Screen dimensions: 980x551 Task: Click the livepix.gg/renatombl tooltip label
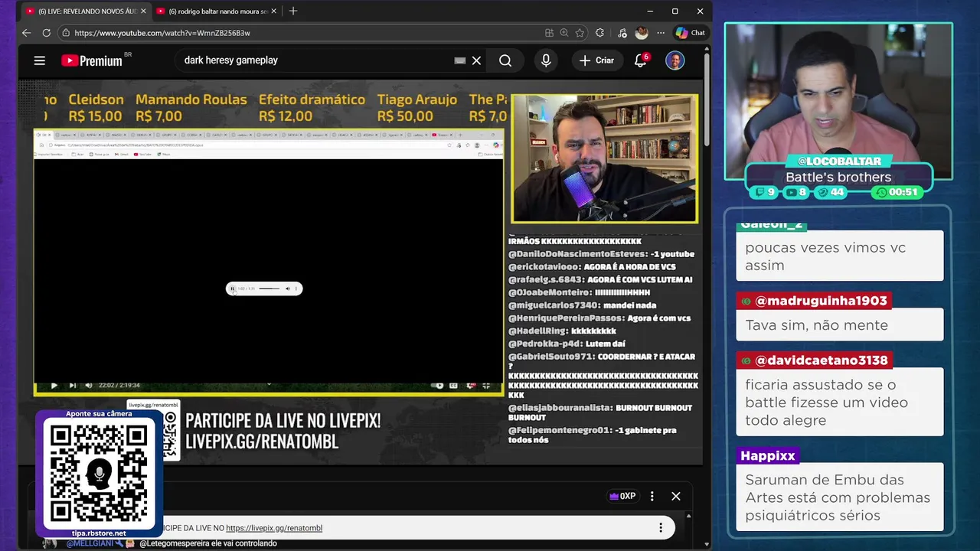[153, 405]
